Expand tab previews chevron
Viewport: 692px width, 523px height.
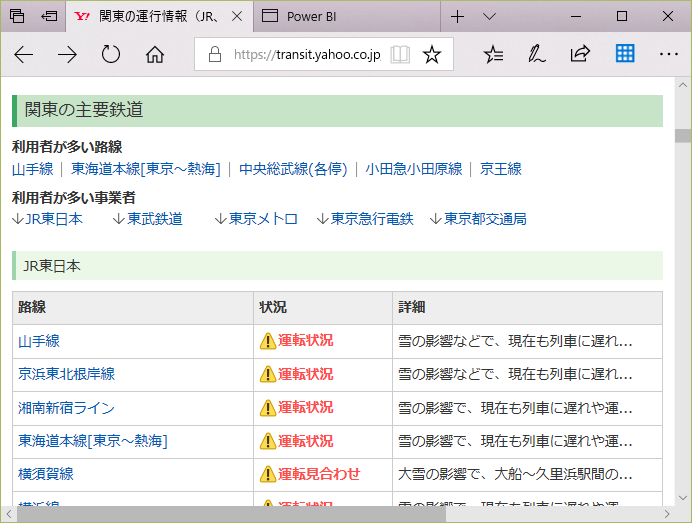pos(489,17)
